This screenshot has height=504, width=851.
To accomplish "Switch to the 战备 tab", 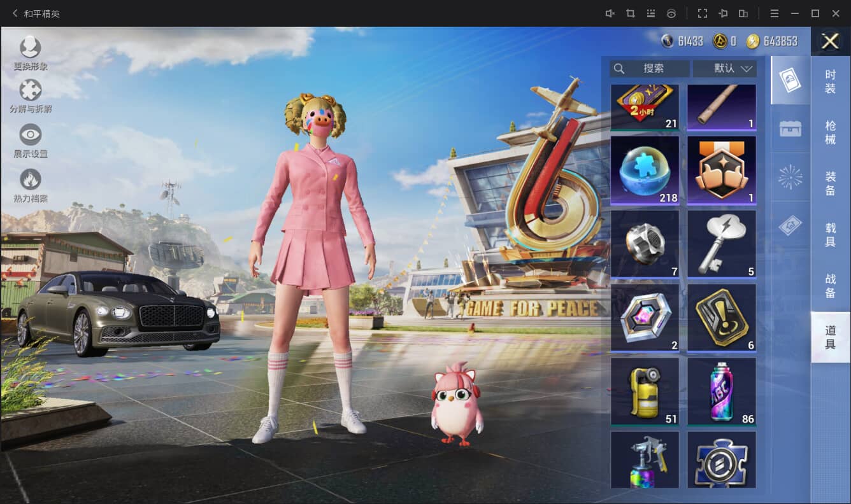I will tap(830, 286).
